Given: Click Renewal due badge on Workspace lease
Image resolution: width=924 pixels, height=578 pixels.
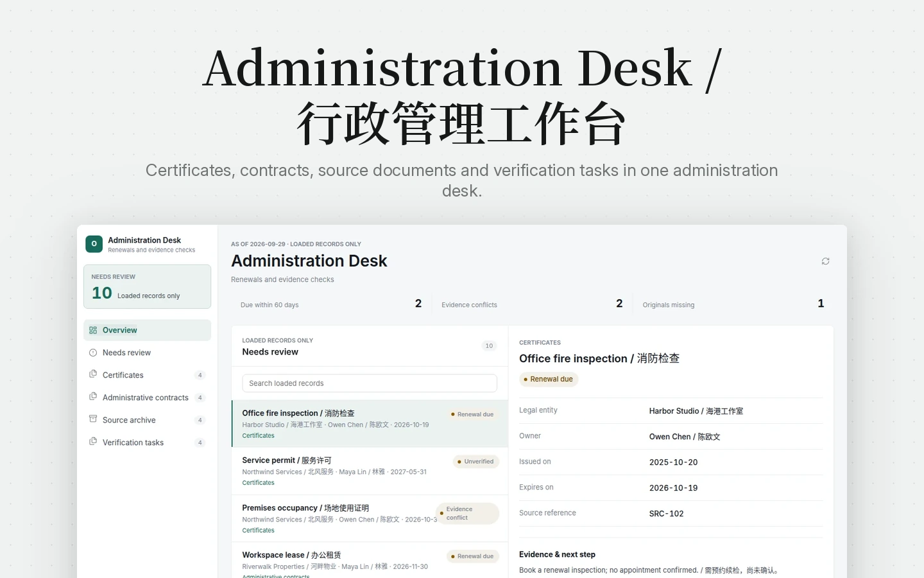Looking at the screenshot, I should click(472, 556).
